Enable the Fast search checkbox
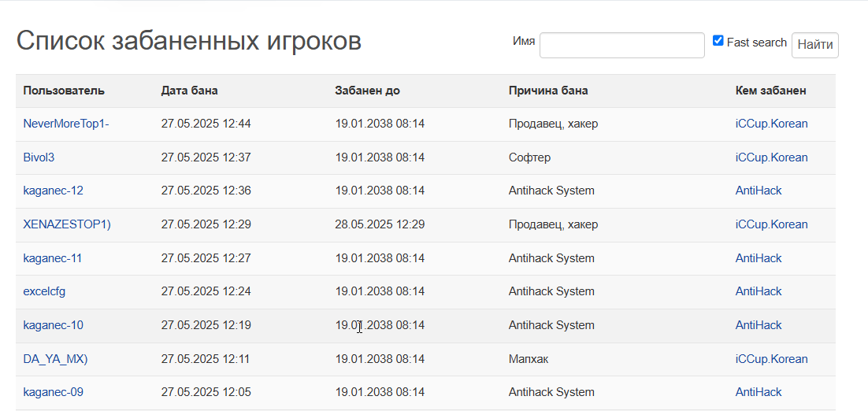Image resolution: width=868 pixels, height=411 pixels. click(x=718, y=40)
